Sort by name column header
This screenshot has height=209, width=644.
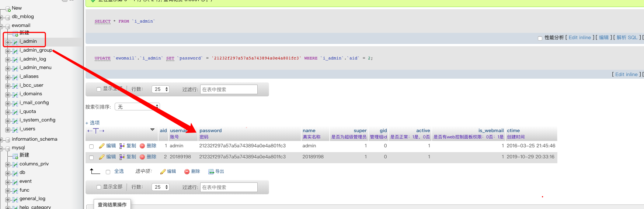tap(309, 131)
